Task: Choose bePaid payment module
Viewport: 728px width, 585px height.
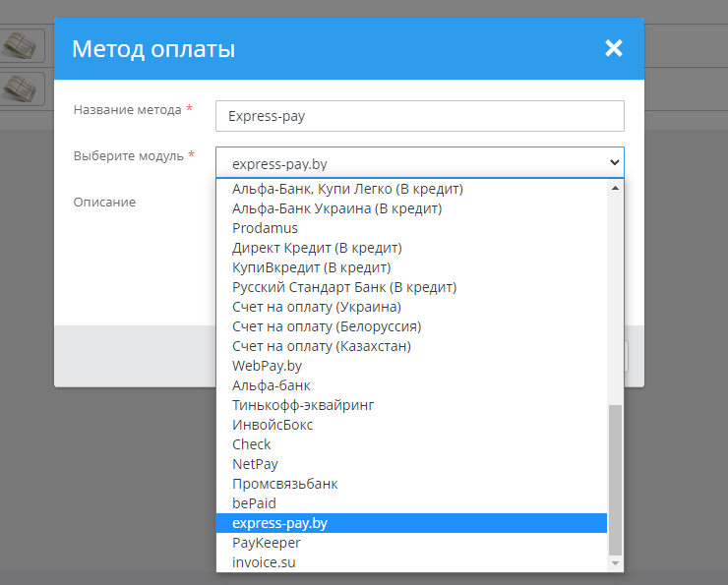Action: coord(254,503)
